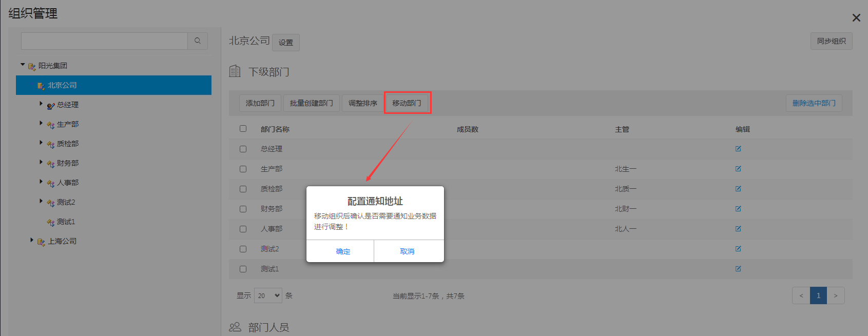Screen dimensions: 868x336
Task: Select page 1 in the pagination
Action: pyautogui.click(x=818, y=295)
